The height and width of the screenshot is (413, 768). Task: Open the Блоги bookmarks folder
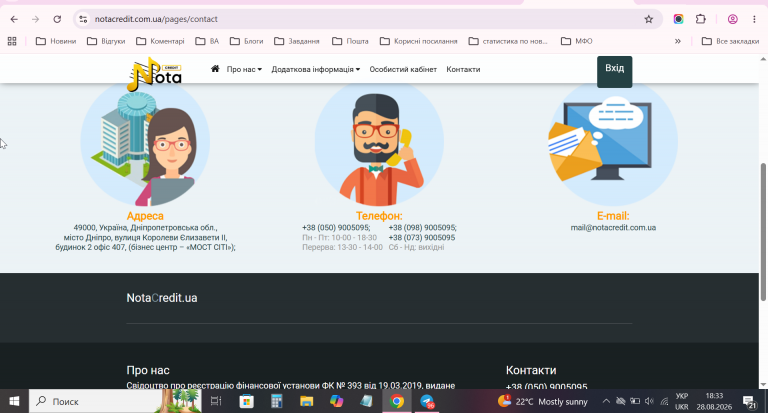pos(246,41)
